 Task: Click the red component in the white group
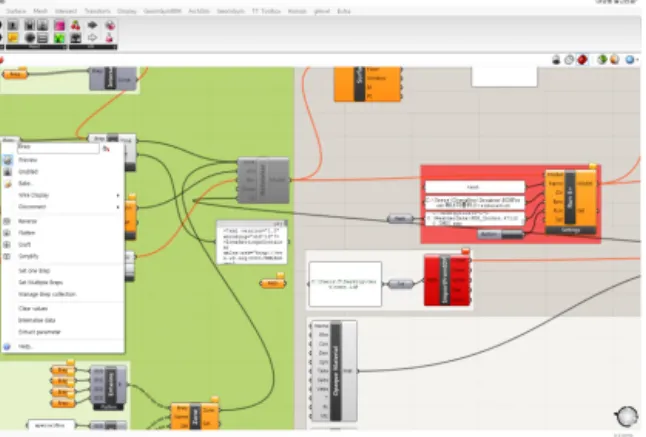tap(447, 280)
